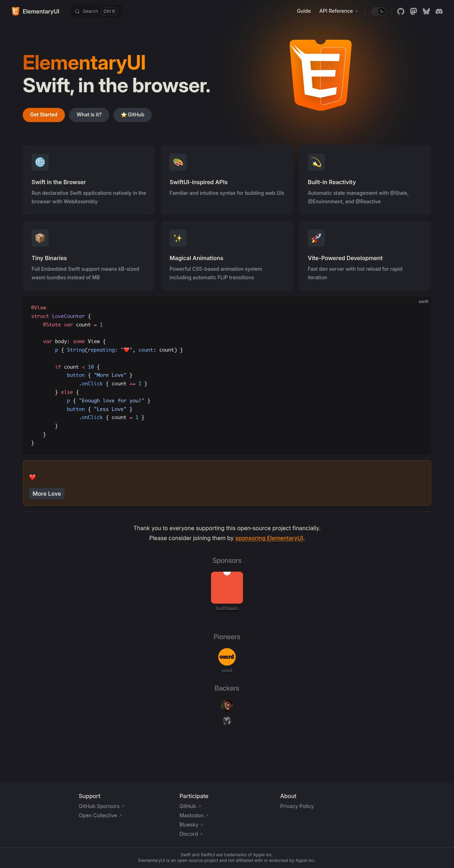Click the SwiftWasm sponsor name
Screen dimensions: 454x868
pos(227,608)
